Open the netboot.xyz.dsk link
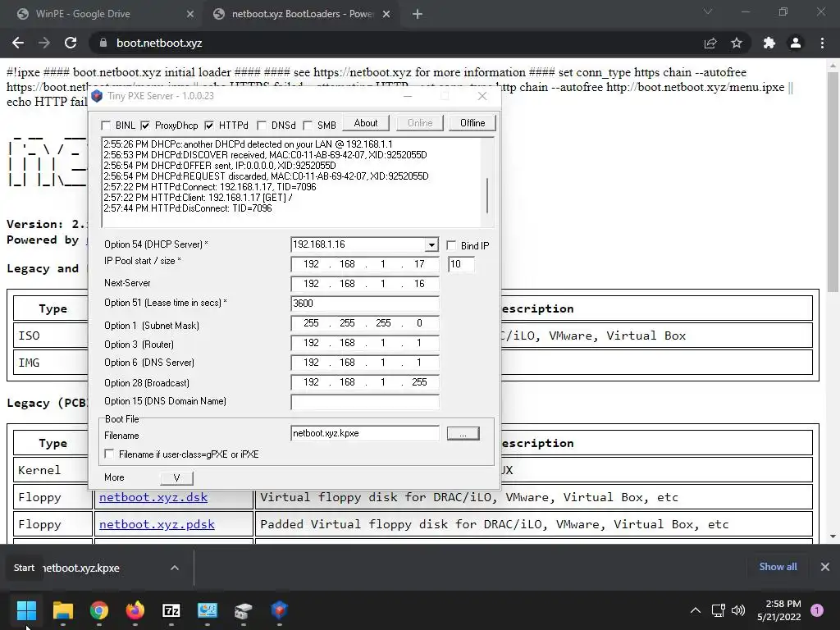This screenshot has width=840, height=630. tap(153, 497)
